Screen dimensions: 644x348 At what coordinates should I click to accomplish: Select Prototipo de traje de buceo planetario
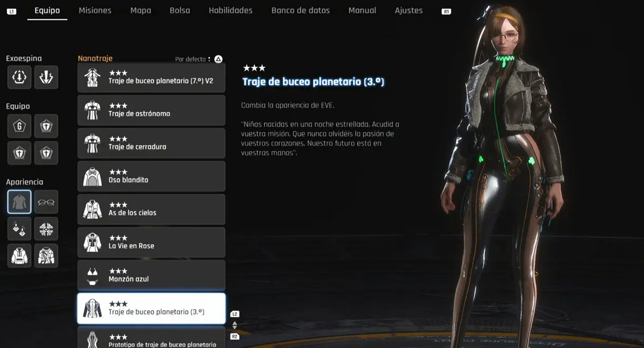point(151,337)
